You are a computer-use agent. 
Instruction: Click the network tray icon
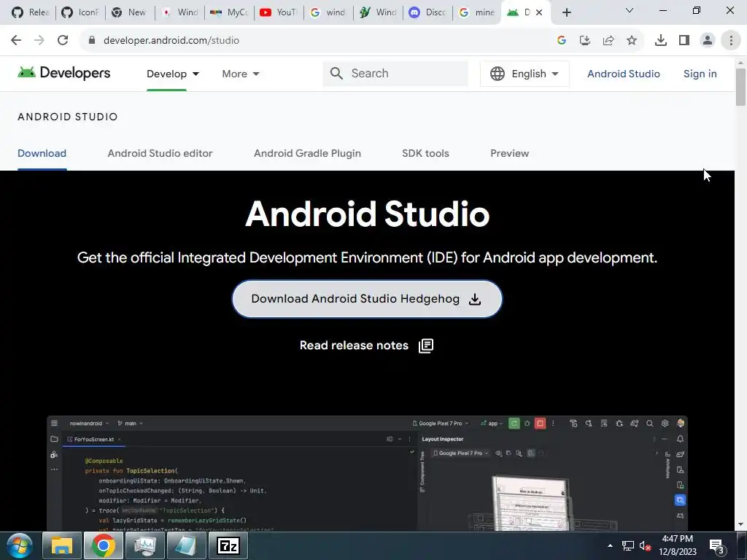pos(628,545)
